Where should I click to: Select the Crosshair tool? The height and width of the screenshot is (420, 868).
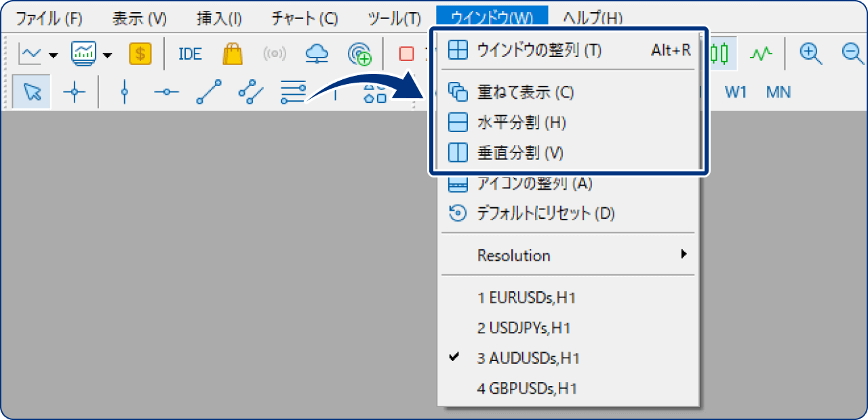(x=75, y=92)
